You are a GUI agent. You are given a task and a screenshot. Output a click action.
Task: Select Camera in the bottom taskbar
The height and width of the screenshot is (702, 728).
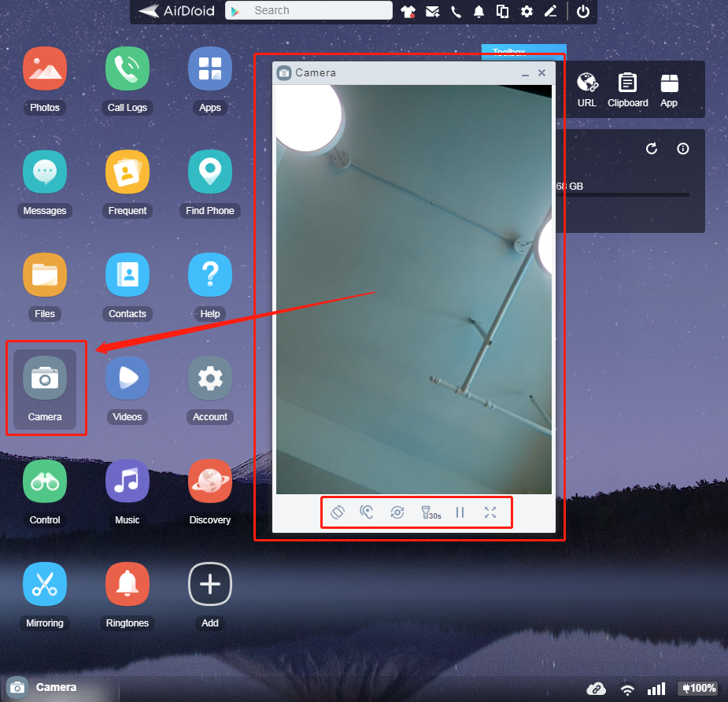click(43, 687)
